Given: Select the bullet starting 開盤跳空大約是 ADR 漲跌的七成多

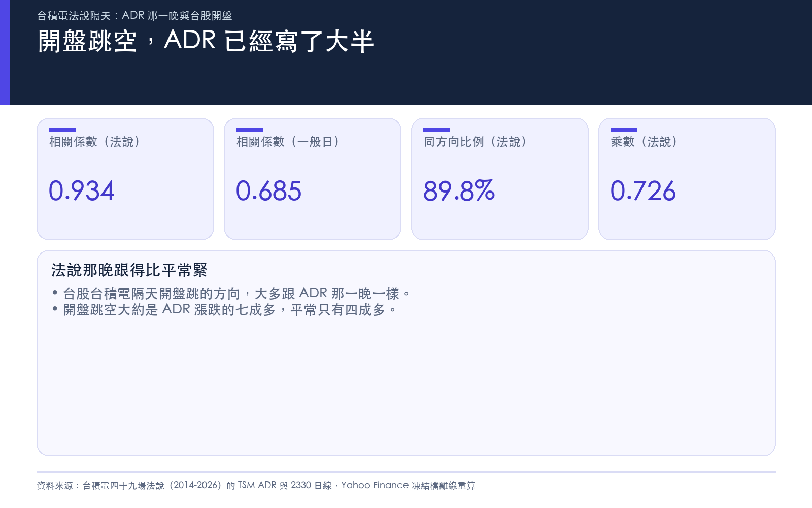Looking at the screenshot, I should click(x=224, y=310).
